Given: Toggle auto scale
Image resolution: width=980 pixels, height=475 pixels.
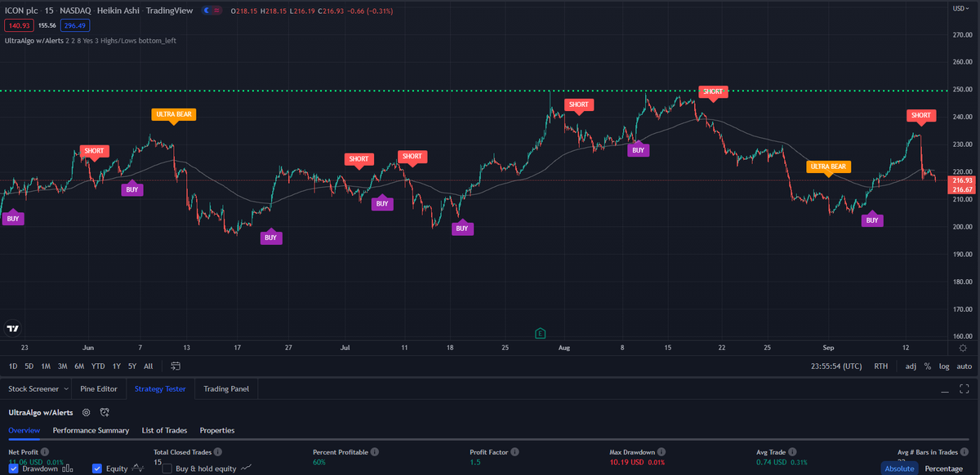Looking at the screenshot, I should coord(964,366).
